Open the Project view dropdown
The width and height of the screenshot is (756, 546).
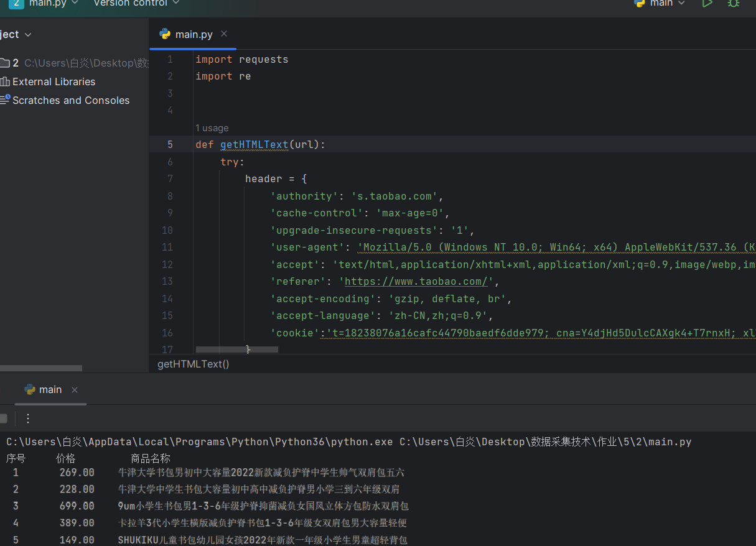coord(16,34)
